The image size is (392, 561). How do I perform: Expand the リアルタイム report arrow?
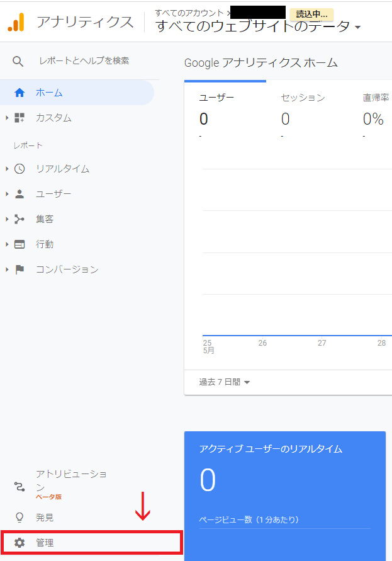pyautogui.click(x=7, y=169)
